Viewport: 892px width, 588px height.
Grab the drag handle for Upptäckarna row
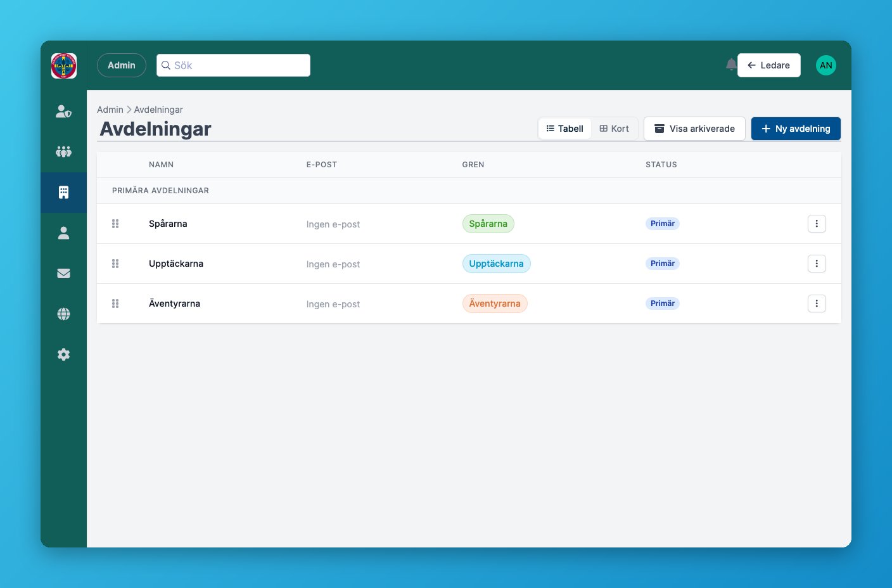(115, 264)
